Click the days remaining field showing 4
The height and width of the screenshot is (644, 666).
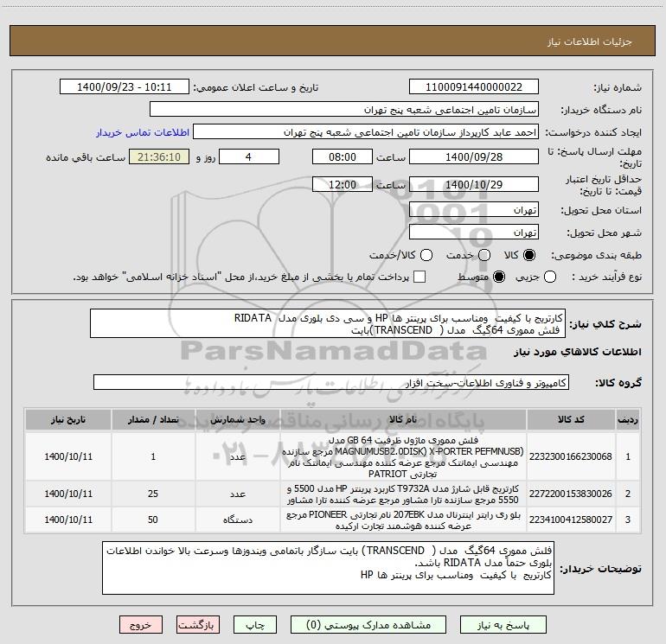point(249,156)
